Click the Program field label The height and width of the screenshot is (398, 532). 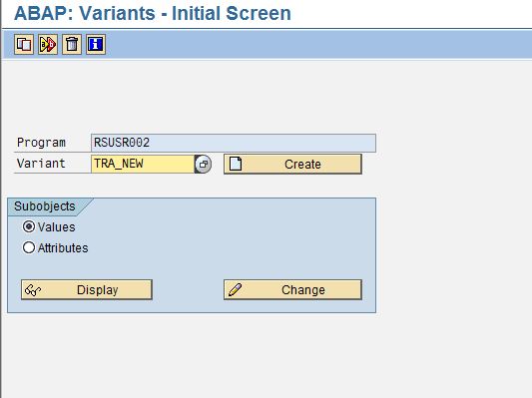(41, 143)
